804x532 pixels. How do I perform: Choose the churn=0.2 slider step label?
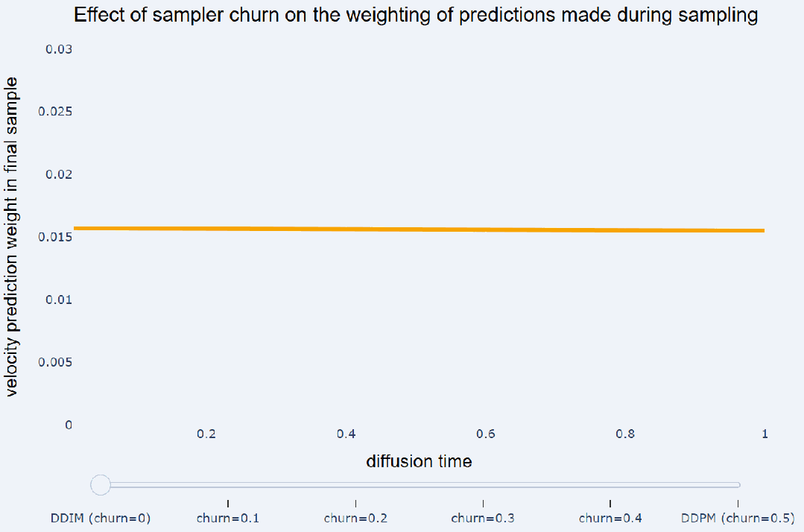pos(355,518)
